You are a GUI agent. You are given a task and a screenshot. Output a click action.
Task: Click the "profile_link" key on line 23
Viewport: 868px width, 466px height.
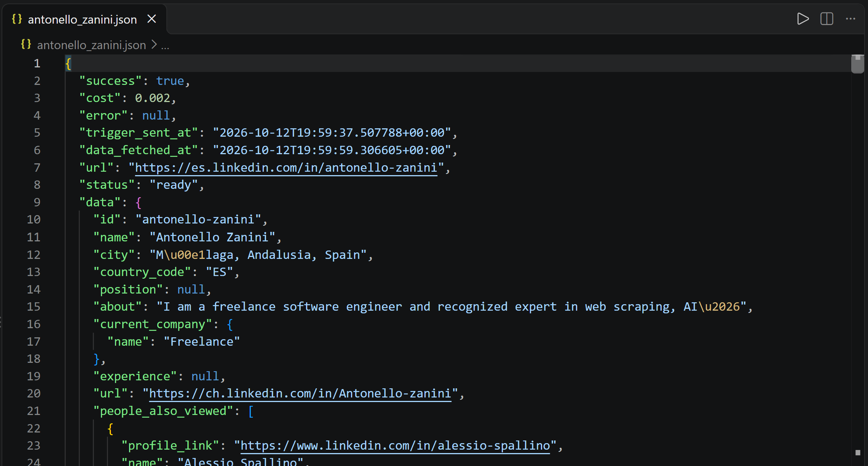(170, 445)
